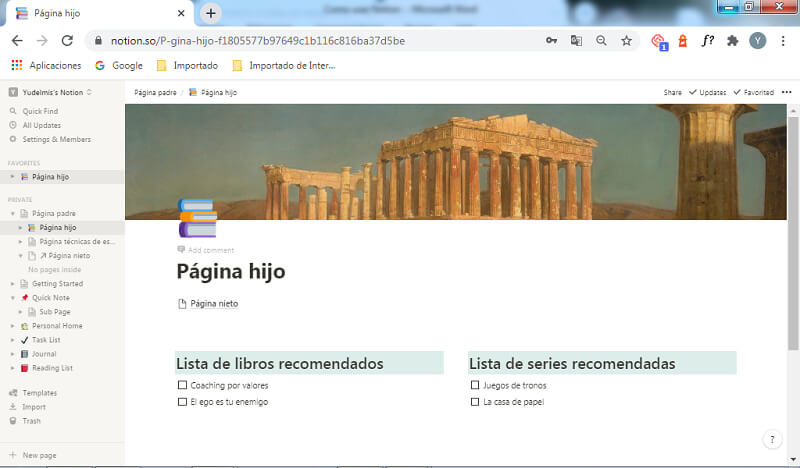Open the Yudelmis's Notion workspace switcher

50,92
